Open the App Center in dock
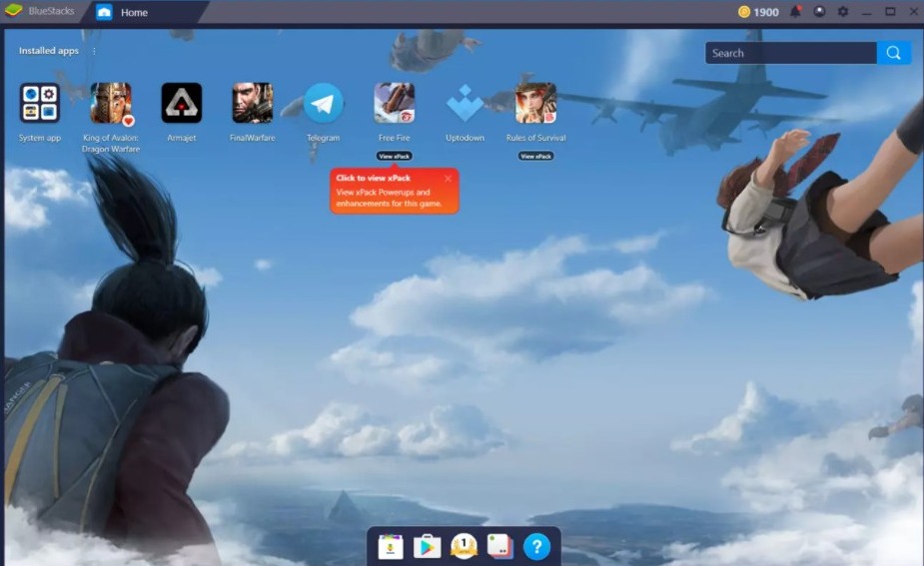This screenshot has width=924, height=566. tap(391, 546)
